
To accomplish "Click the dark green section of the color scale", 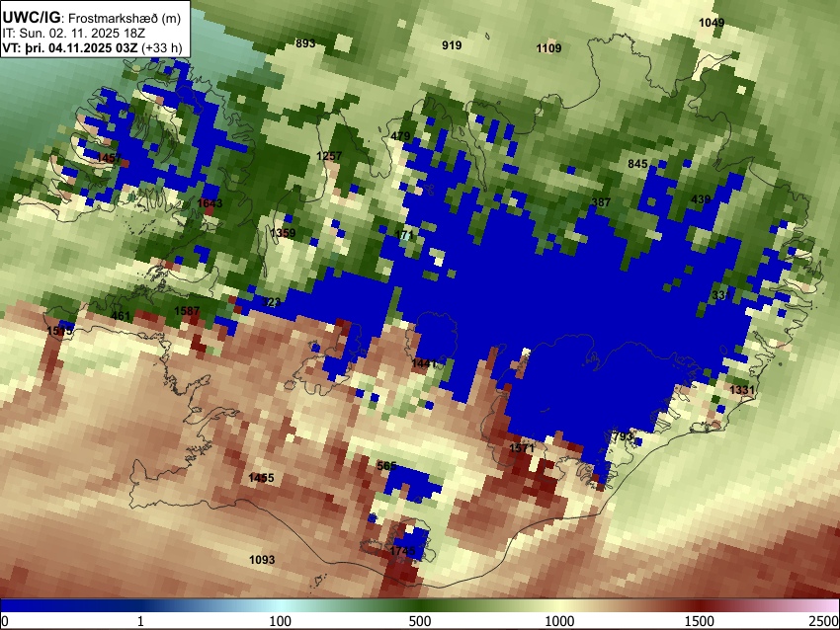I will 420,605.
